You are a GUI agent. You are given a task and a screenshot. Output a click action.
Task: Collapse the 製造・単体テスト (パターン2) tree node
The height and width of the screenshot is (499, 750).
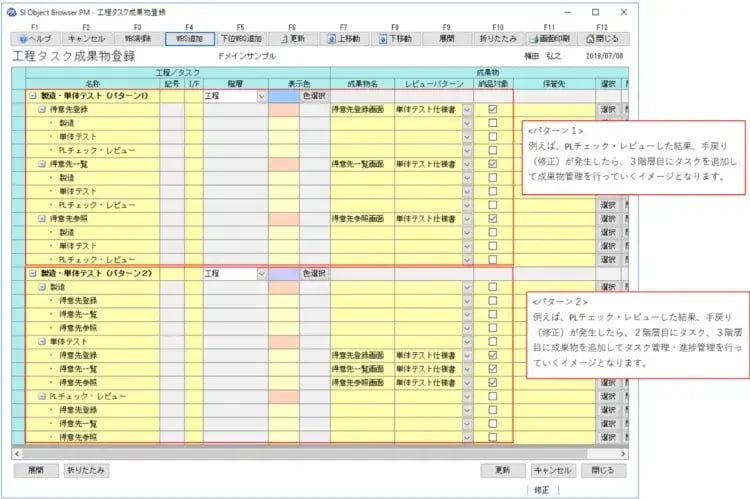point(34,273)
